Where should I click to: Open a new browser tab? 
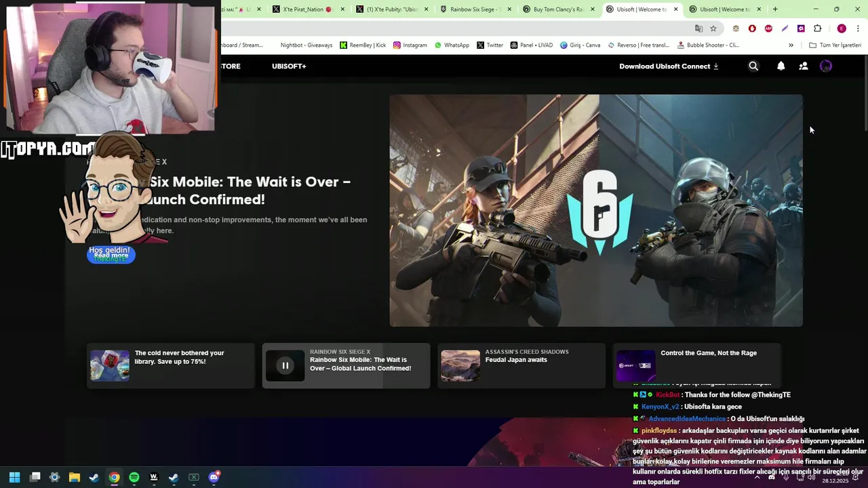(775, 9)
